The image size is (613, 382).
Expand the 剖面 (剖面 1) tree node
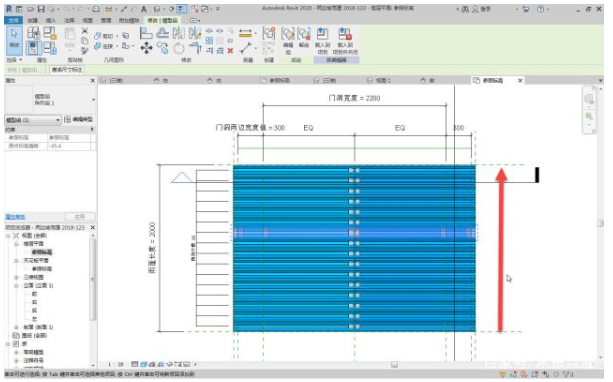(16, 327)
